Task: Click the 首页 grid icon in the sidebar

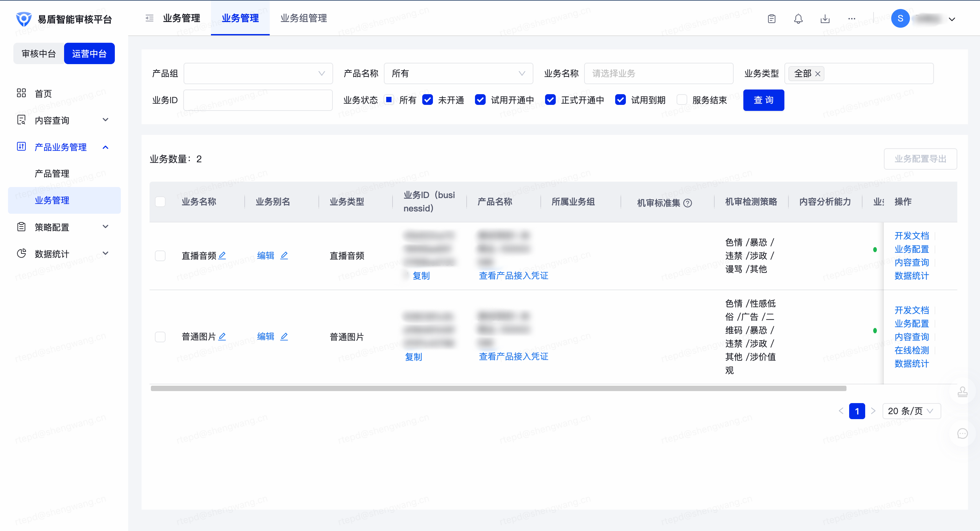Action: tap(21, 93)
